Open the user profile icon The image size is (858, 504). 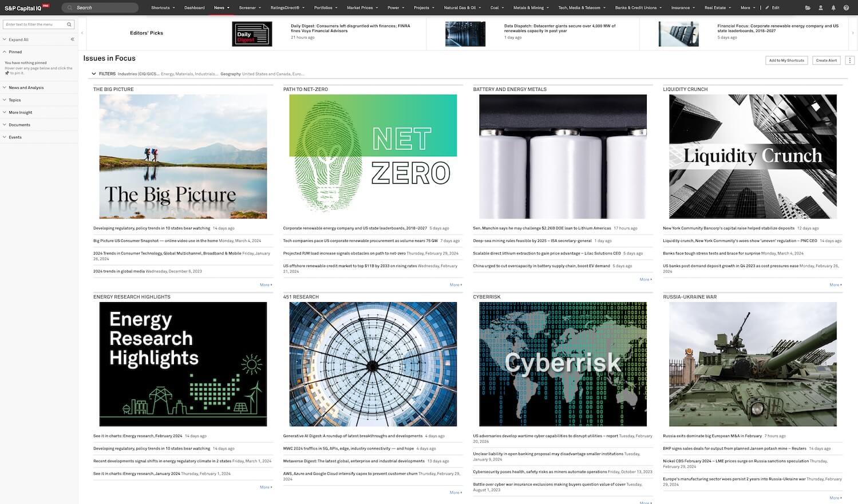pos(821,8)
